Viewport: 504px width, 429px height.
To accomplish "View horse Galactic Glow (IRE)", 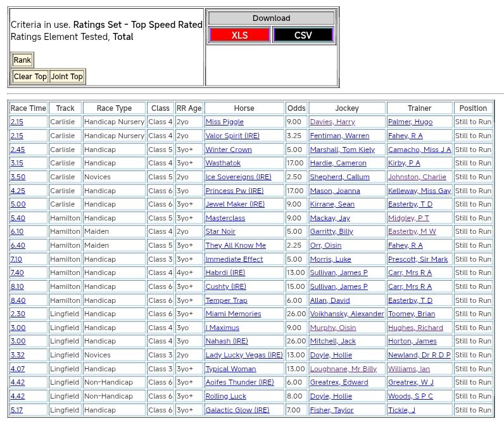I will point(237,410).
